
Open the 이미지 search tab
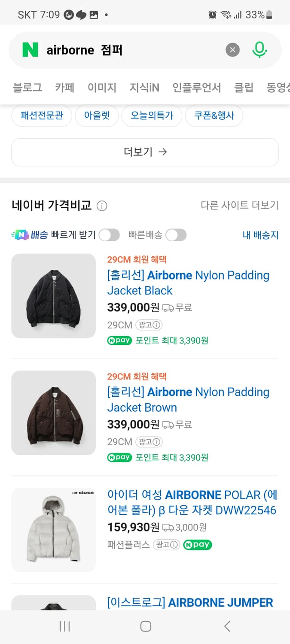(102, 87)
